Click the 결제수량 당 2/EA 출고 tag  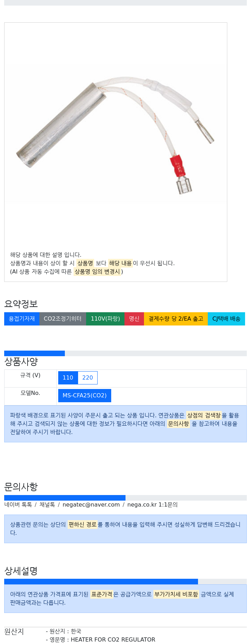pyautogui.click(x=176, y=319)
